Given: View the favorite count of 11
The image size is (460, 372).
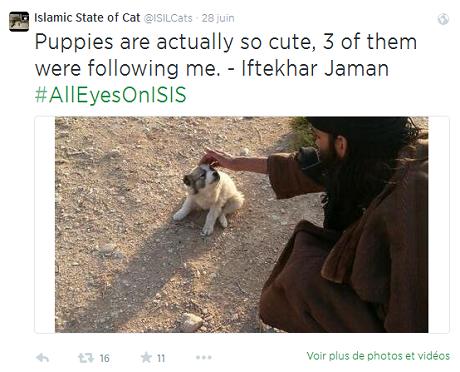Looking at the screenshot, I should (x=161, y=358).
